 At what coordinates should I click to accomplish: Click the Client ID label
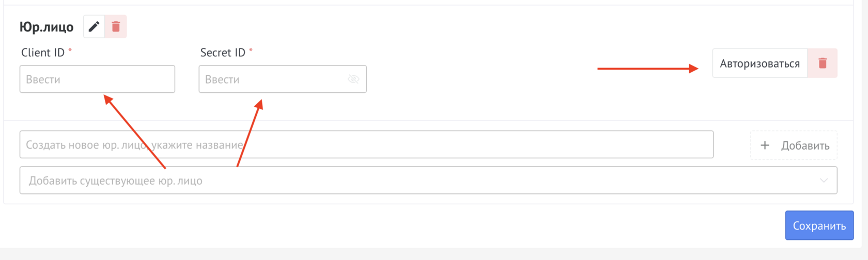pyautogui.click(x=43, y=53)
